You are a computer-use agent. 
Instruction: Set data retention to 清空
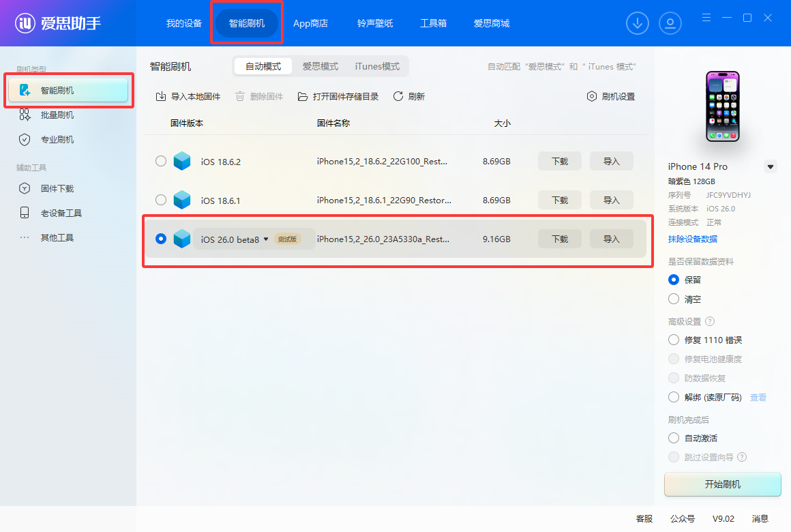click(x=674, y=299)
